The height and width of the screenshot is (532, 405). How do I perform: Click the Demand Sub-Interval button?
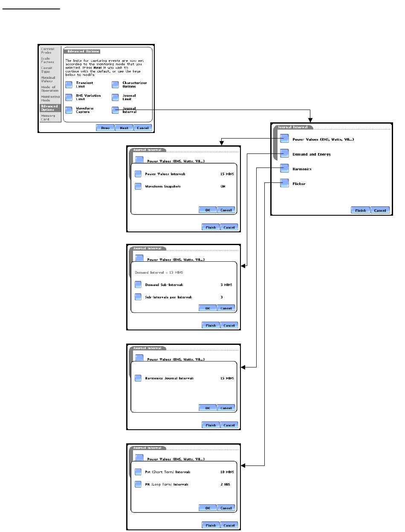click(138, 285)
